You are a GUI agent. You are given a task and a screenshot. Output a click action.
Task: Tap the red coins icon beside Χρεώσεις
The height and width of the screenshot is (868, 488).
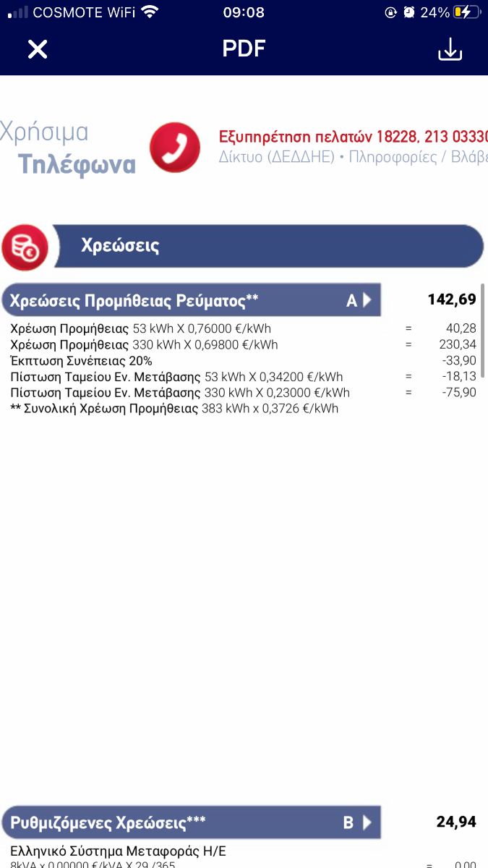25,247
